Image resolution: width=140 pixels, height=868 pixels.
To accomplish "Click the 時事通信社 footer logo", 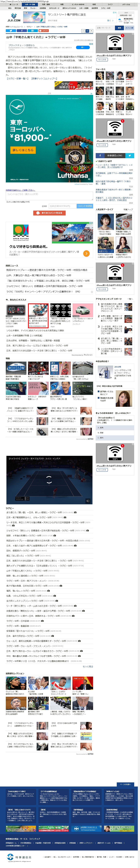I will pyautogui.click(x=19, y=857).
